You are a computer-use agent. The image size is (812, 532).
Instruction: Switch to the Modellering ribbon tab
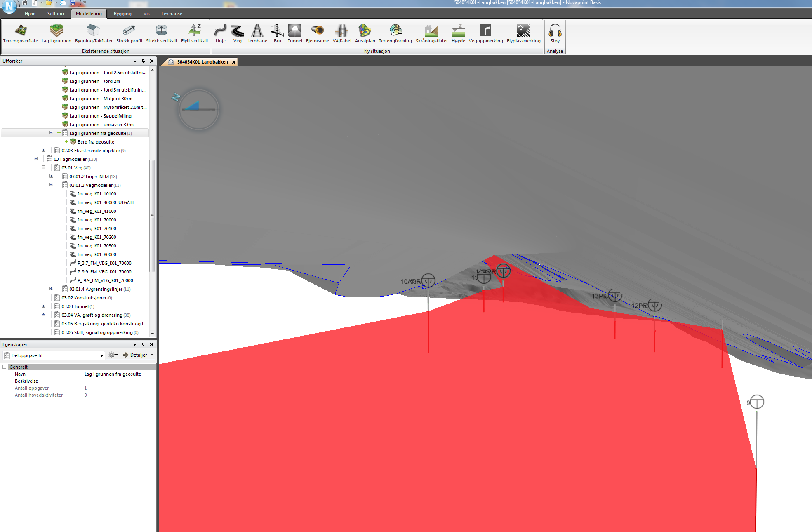(x=89, y=14)
